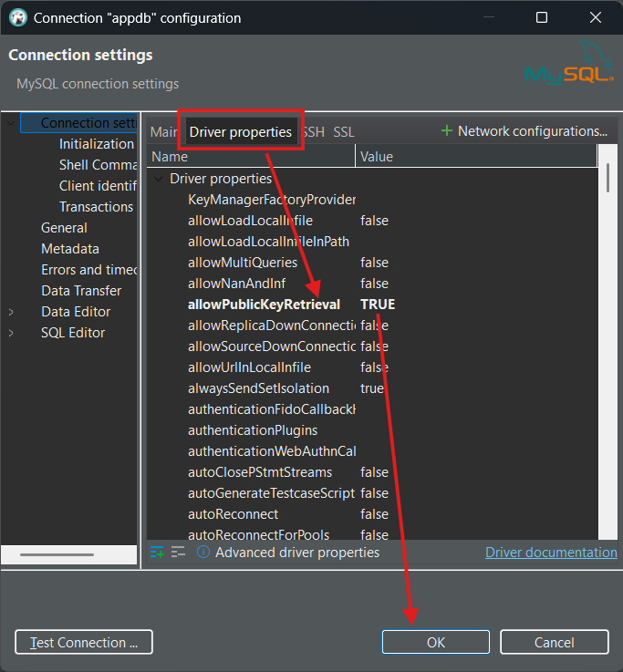Click the green plus Network configurations icon
The image size is (623, 672).
pos(446,130)
